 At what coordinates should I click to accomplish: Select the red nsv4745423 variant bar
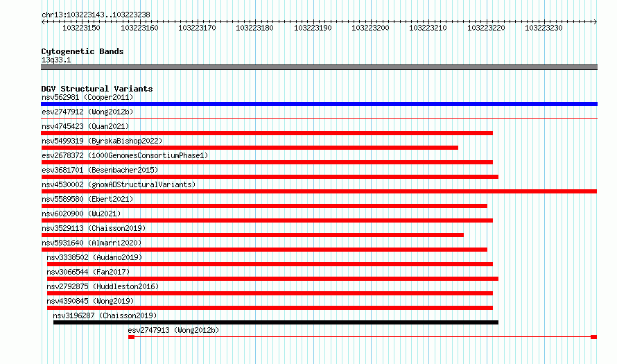coord(267,133)
